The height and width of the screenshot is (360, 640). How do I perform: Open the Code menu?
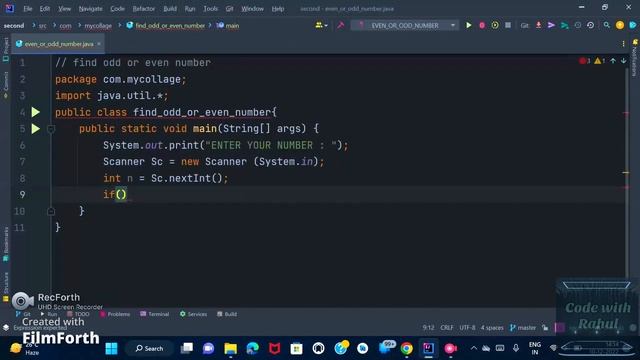click(x=117, y=9)
